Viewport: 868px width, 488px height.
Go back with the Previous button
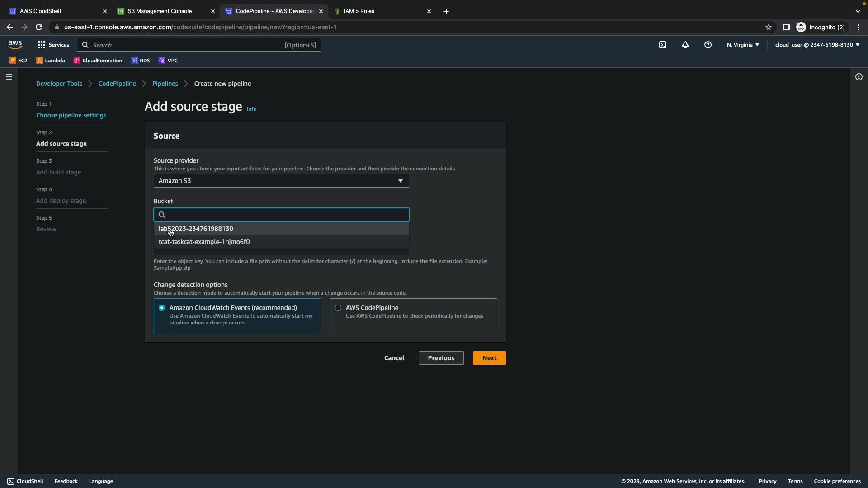[x=441, y=358]
